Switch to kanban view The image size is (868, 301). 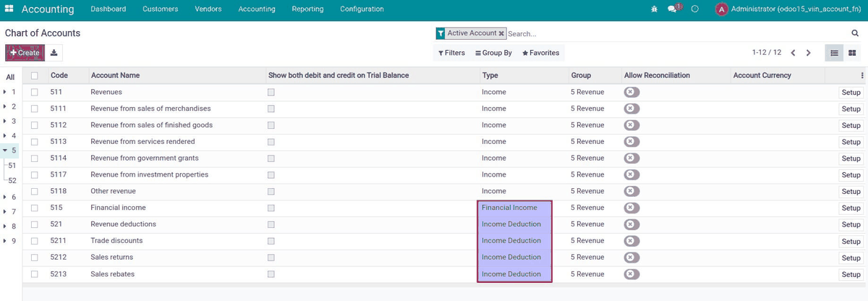pos(852,53)
